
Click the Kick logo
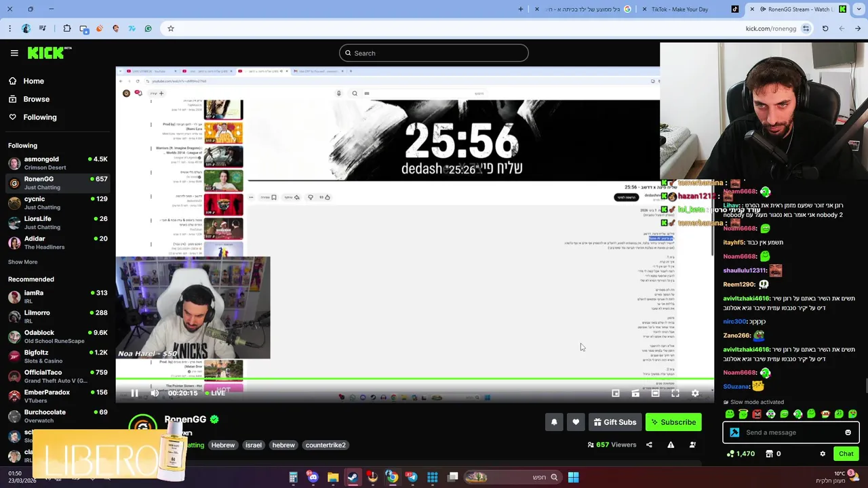pyautogui.click(x=49, y=53)
